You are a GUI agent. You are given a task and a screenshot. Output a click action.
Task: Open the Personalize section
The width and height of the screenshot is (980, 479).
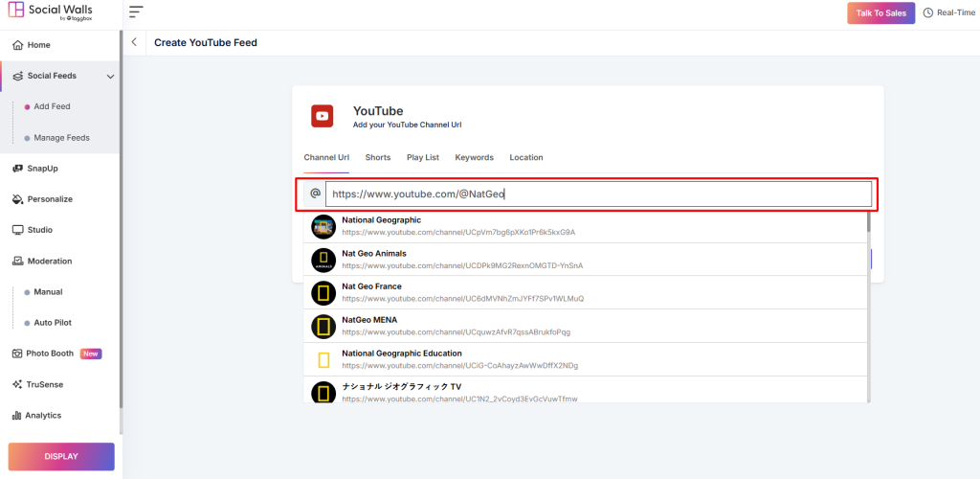pos(49,199)
